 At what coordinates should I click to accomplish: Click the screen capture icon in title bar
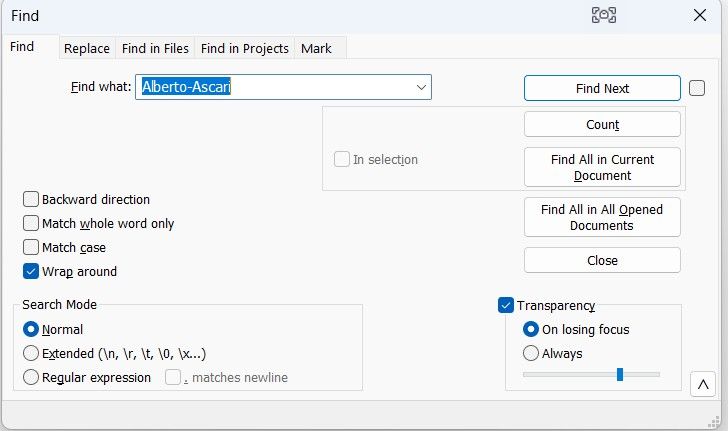603,15
